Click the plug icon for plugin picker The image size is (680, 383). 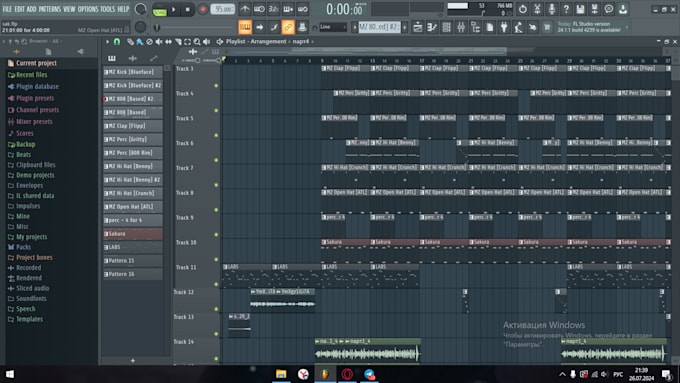(503, 27)
